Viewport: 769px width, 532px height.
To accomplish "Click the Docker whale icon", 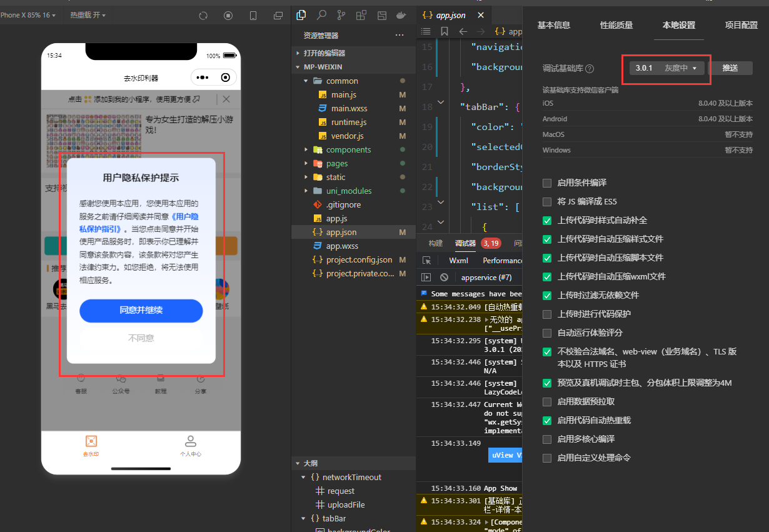I will point(401,15).
